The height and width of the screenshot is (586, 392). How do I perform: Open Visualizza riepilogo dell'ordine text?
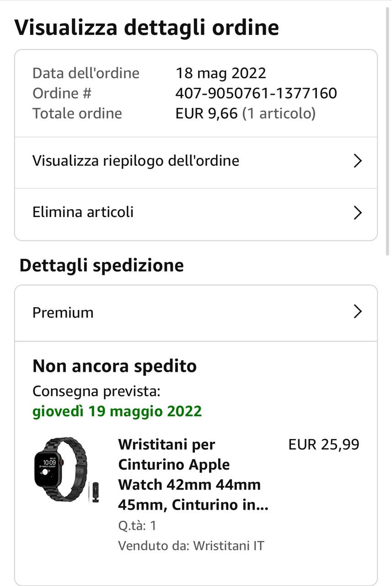click(135, 161)
